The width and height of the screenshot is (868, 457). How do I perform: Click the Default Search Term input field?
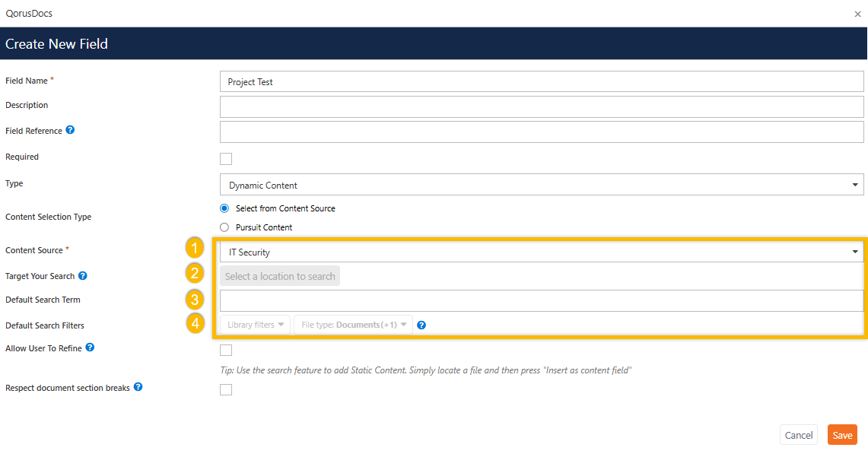point(541,300)
